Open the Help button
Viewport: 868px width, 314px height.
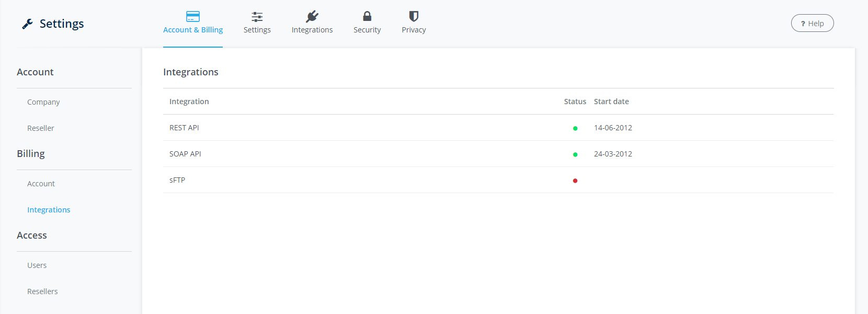pyautogui.click(x=812, y=23)
